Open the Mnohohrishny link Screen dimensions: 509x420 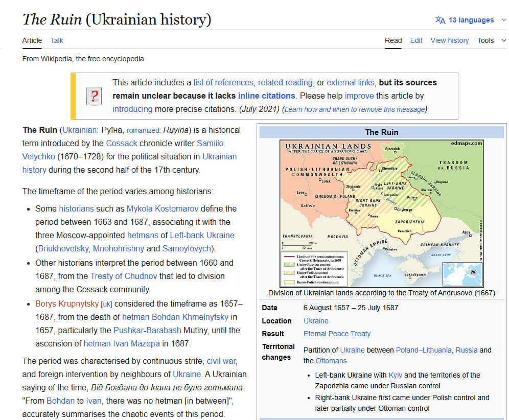[119, 249]
